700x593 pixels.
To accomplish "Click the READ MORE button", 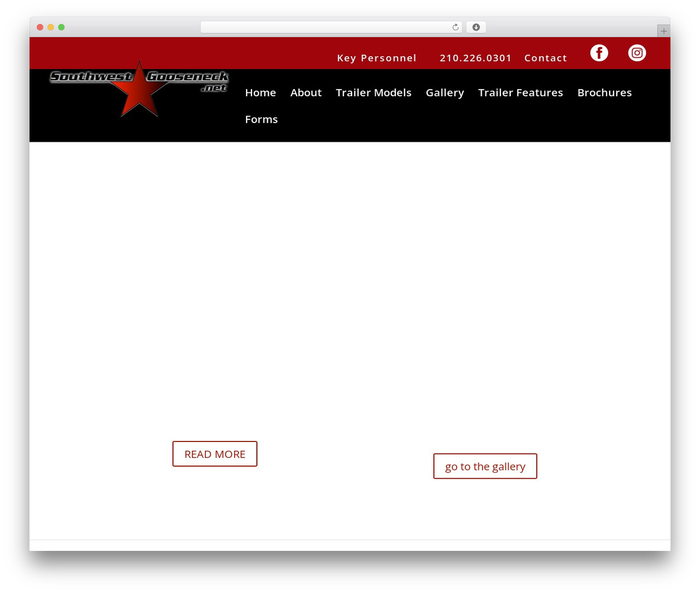I will click(x=215, y=454).
